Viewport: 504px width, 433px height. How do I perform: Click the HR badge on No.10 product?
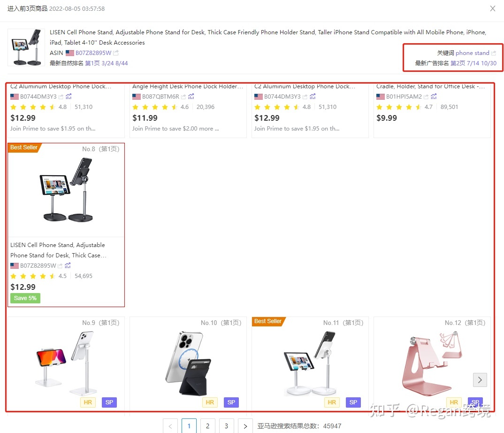[x=210, y=402]
